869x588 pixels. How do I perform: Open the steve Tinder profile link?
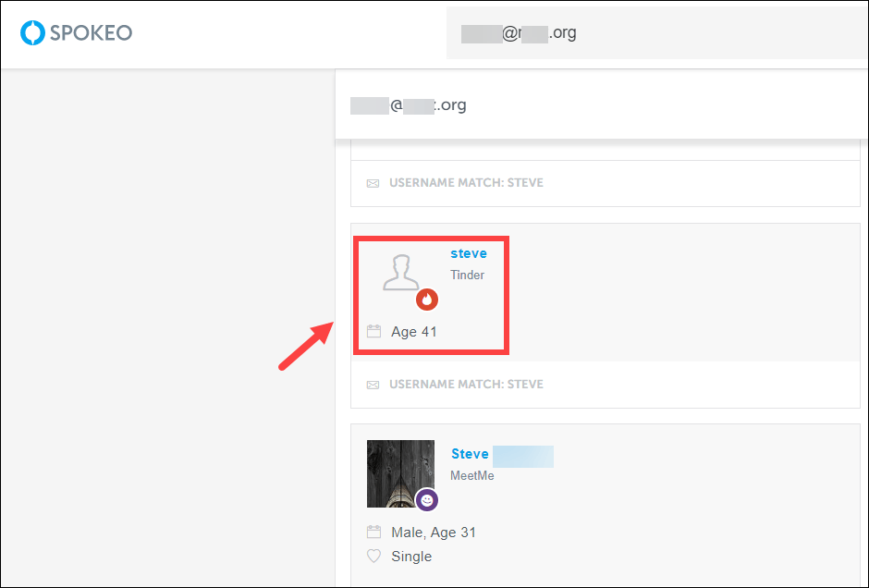click(469, 253)
